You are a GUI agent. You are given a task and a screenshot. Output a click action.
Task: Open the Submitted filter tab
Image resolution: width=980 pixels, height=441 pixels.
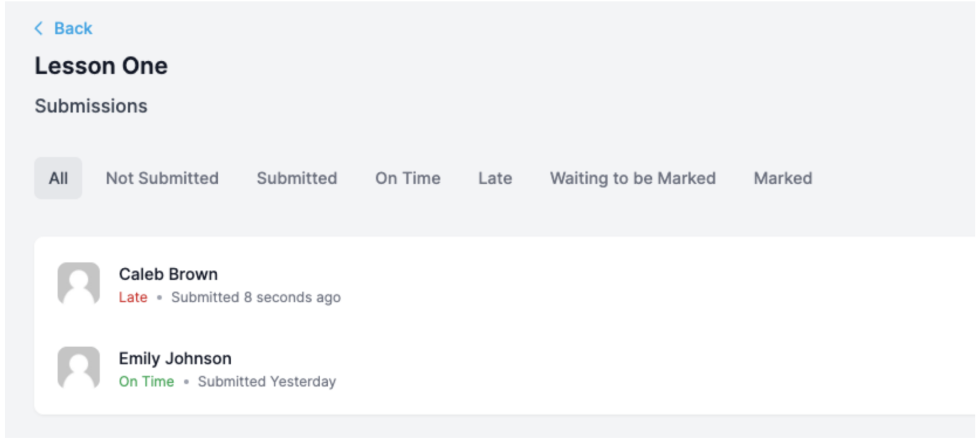(x=297, y=178)
